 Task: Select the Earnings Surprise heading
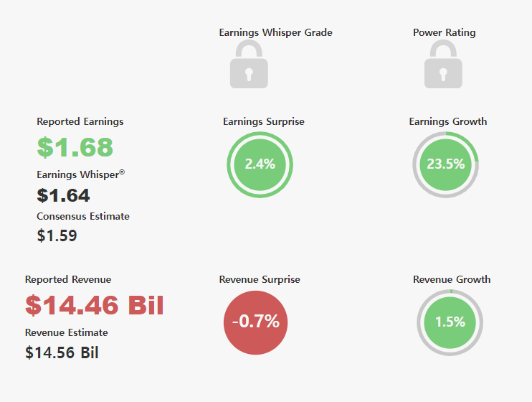pyautogui.click(x=264, y=121)
